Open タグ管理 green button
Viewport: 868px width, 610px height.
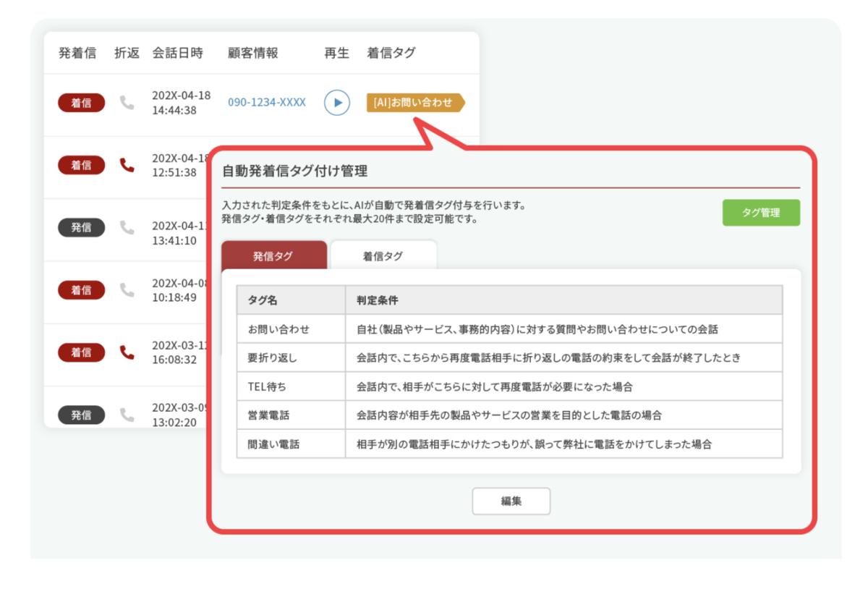pyautogui.click(x=761, y=213)
